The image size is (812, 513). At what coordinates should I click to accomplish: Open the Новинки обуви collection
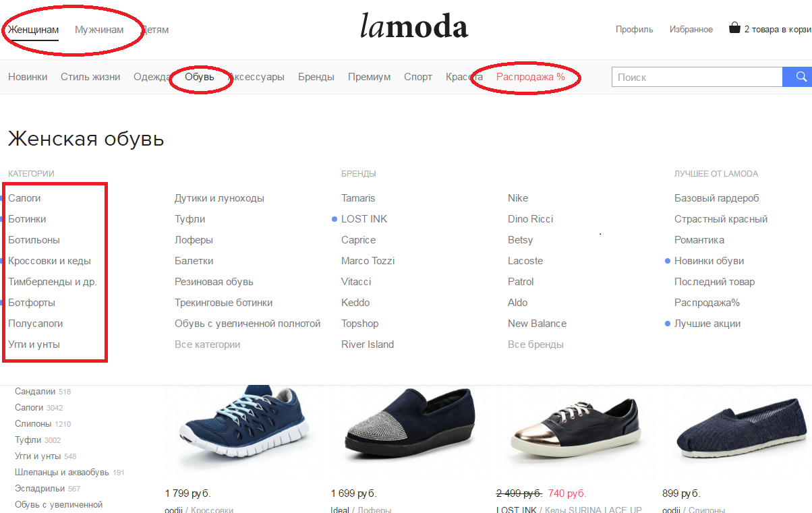(709, 261)
